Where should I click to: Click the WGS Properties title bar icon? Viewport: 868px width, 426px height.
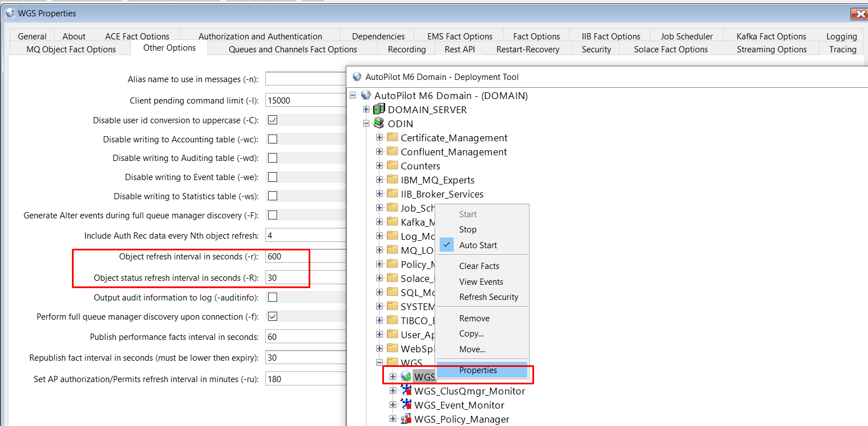(10, 13)
